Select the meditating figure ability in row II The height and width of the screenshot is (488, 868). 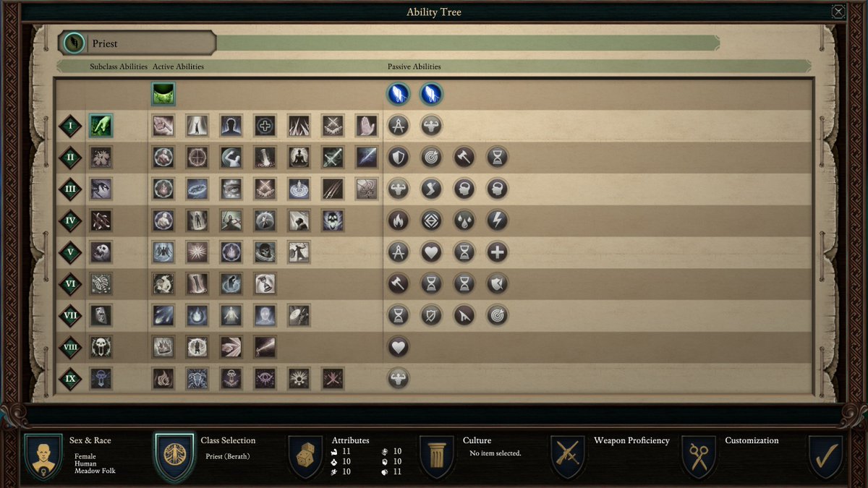(x=299, y=157)
